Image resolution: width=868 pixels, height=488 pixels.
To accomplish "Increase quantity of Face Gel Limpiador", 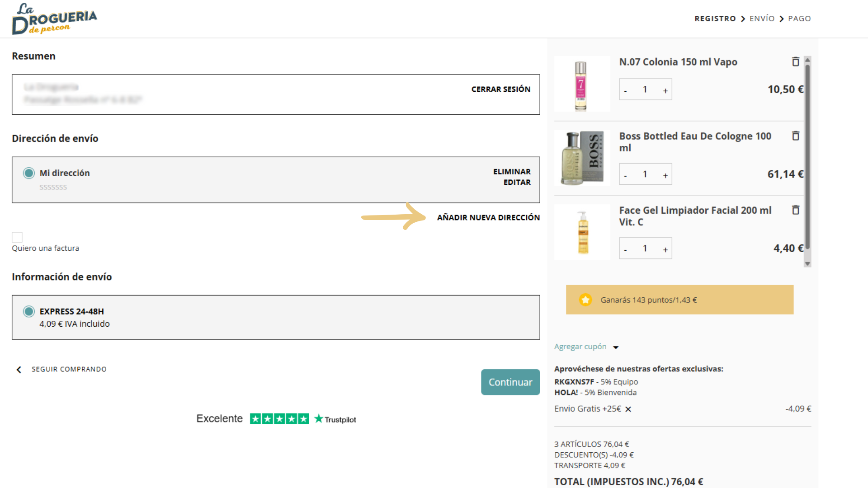I will click(x=665, y=249).
